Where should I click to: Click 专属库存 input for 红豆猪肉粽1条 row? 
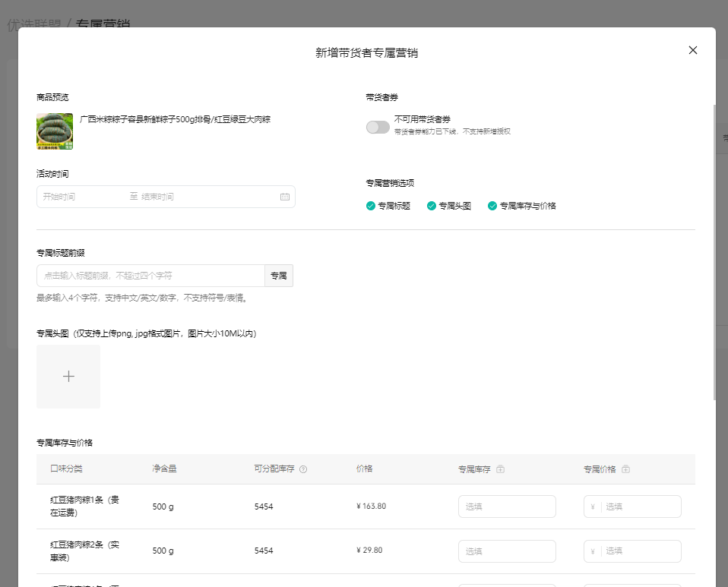[507, 507]
